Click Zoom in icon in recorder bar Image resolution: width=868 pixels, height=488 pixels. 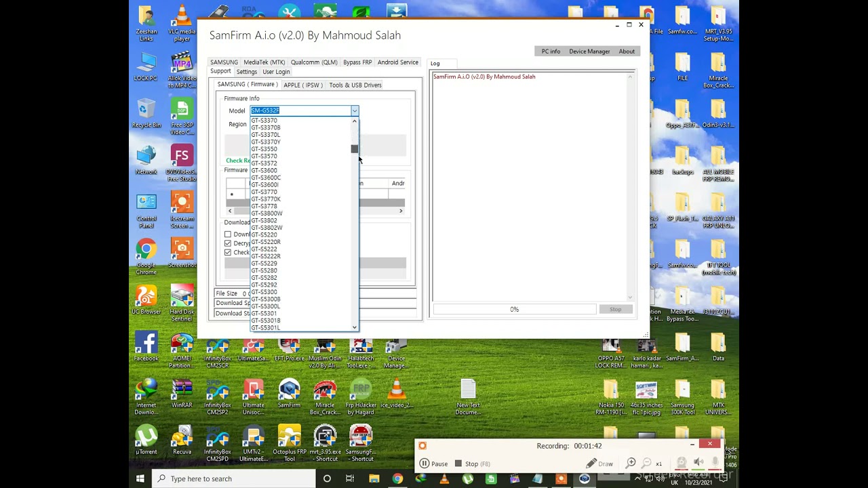(631, 462)
